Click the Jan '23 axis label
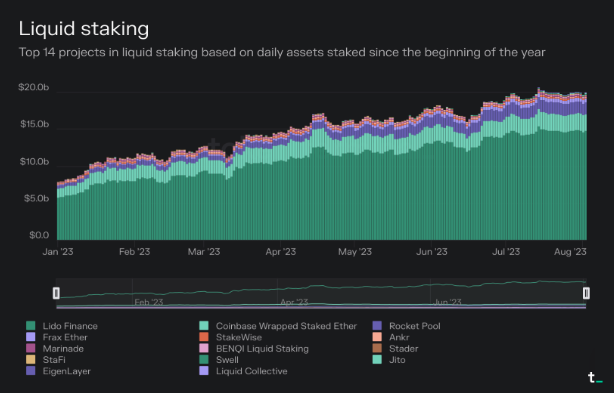Image resolution: width=614 pixels, height=393 pixels. click(58, 252)
